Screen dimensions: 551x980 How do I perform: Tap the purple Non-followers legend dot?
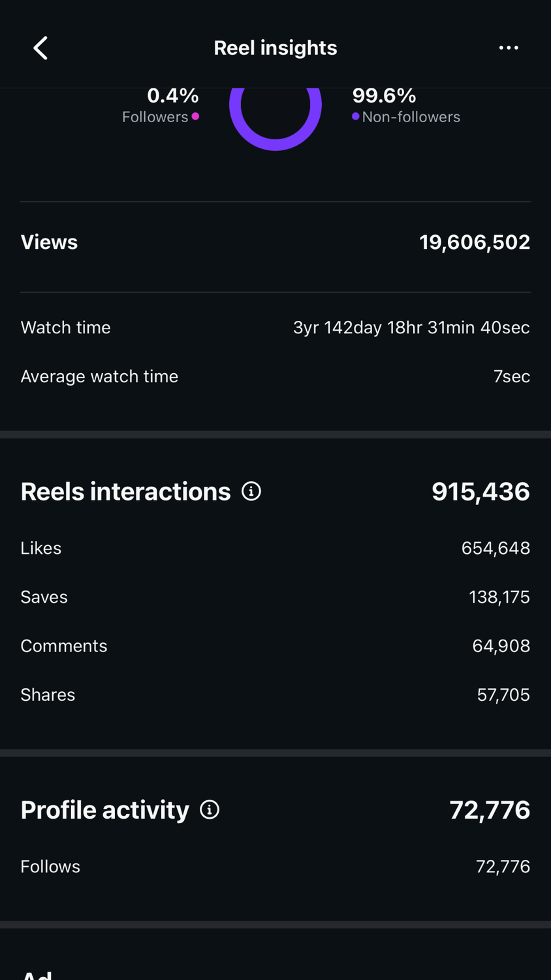(x=356, y=116)
